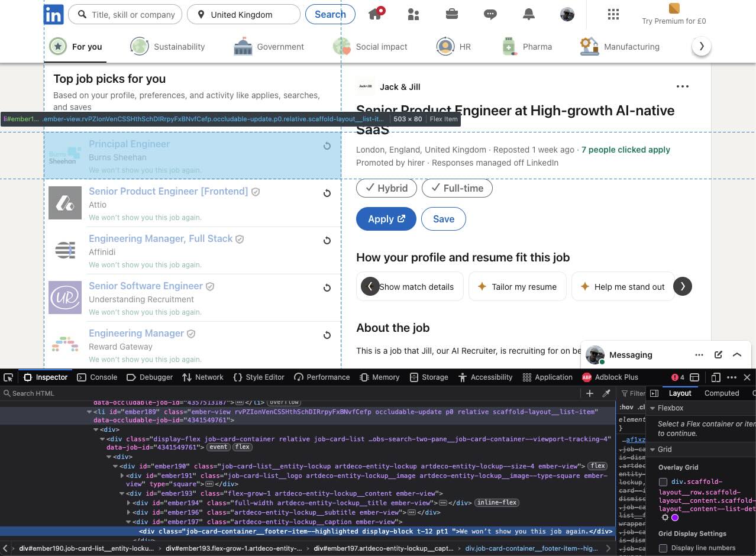Image resolution: width=756 pixels, height=556 pixels.
Task: Click the eyedropper tool in the Inspector toolbar
Action: [x=607, y=393]
